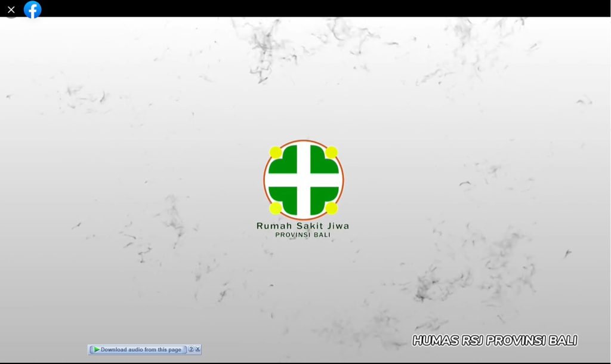611x364 pixels.
Task: Click the top-left yellow dot on logo
Action: [x=276, y=153]
